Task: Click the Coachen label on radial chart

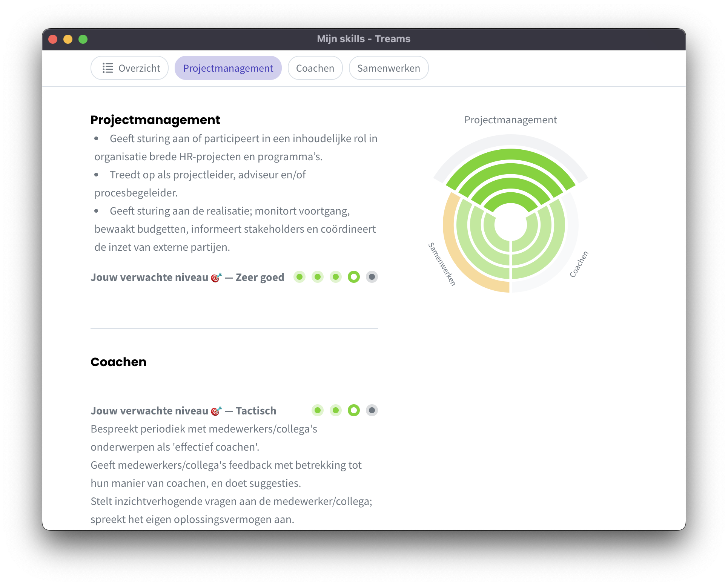Action: [579, 264]
